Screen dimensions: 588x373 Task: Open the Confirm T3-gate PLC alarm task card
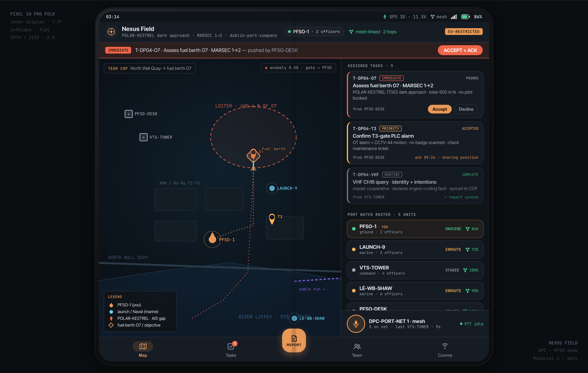point(415,143)
